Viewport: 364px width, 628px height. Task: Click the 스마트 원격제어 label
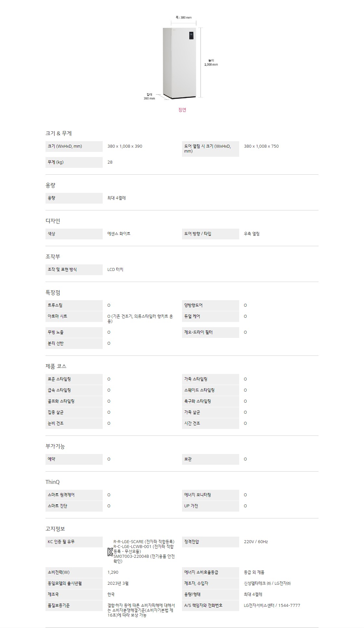point(61,495)
